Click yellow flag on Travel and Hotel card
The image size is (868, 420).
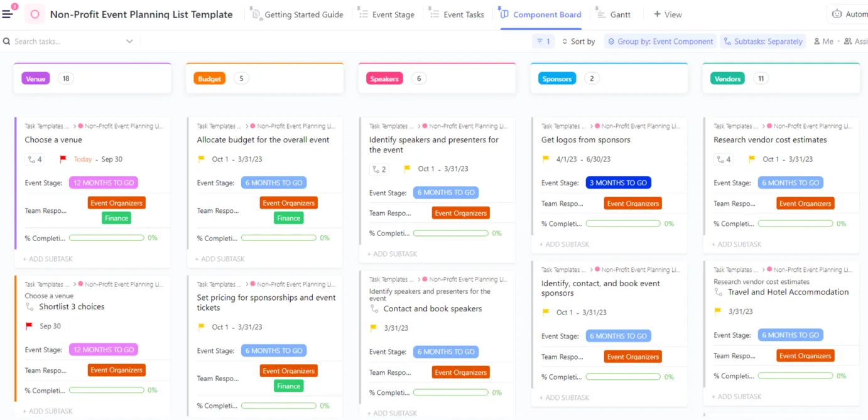[x=718, y=311]
